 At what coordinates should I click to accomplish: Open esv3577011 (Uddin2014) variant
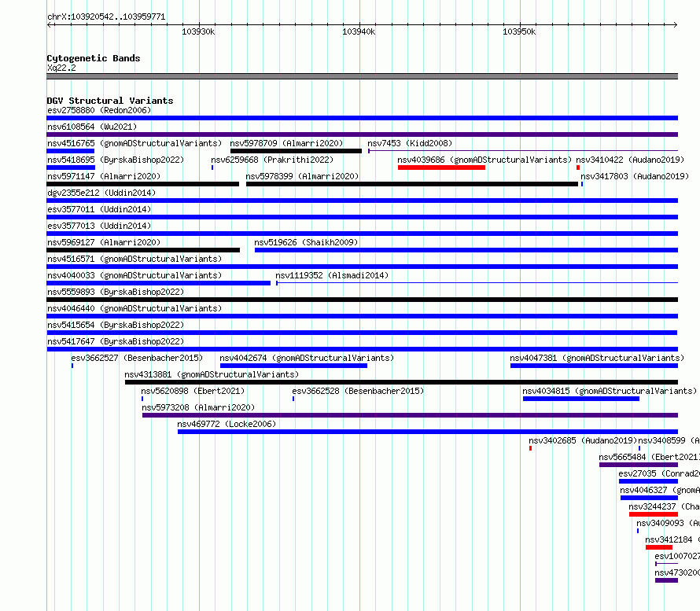coord(99,209)
